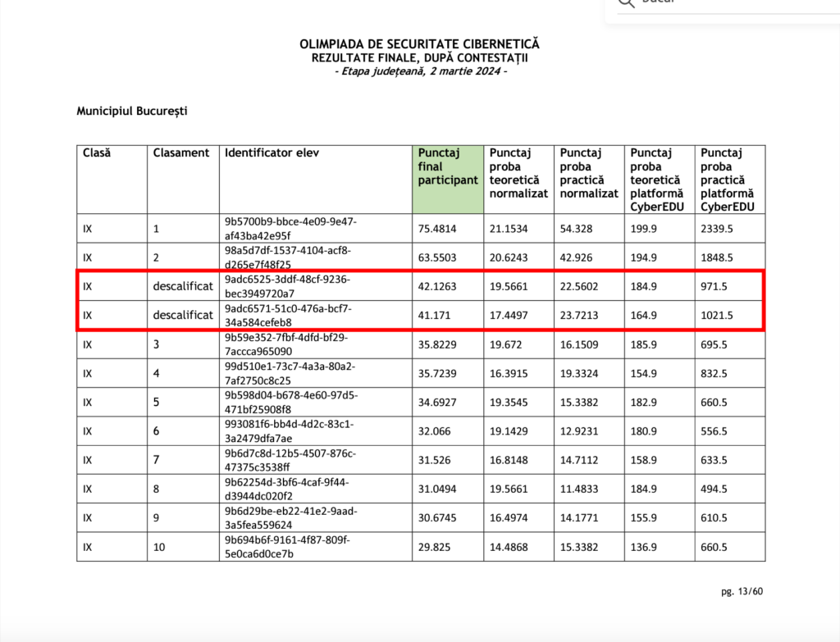
Task: Click the 'Clasă' column header
Action: pyautogui.click(x=97, y=153)
